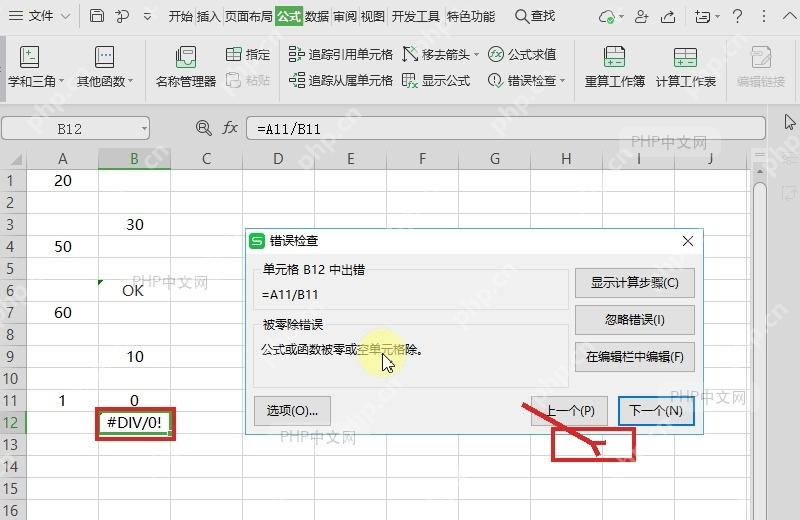Screen dimensions: 800x520
Task: Click the fx insert function icon
Action: click(230, 128)
